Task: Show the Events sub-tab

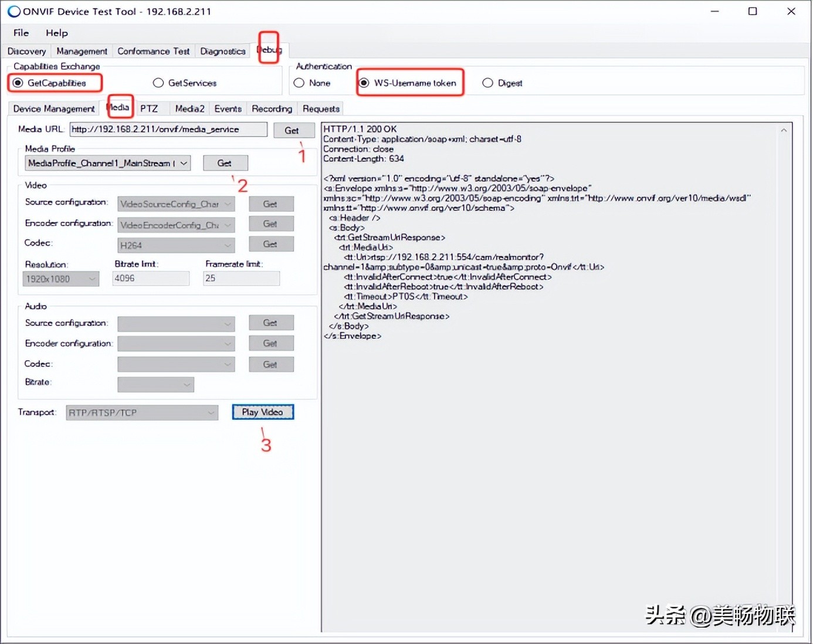Action: (x=228, y=109)
